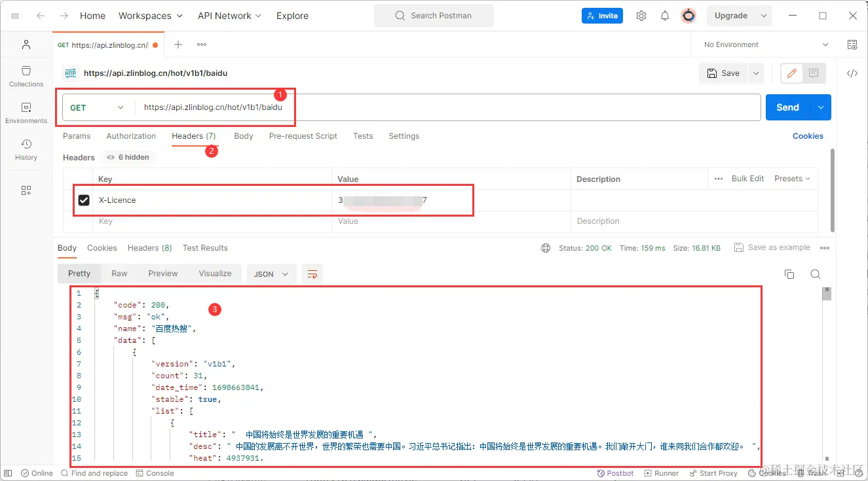Open Postman settings gear
The image size is (868, 481).
point(641,15)
